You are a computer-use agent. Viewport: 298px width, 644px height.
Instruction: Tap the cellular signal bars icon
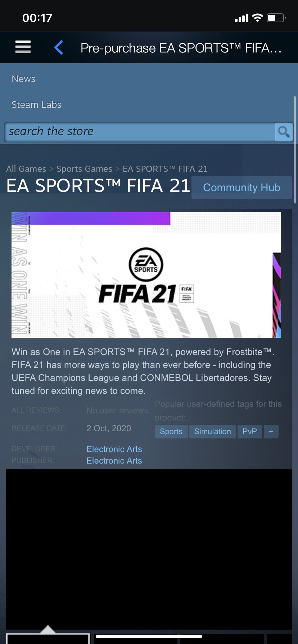pos(241,18)
